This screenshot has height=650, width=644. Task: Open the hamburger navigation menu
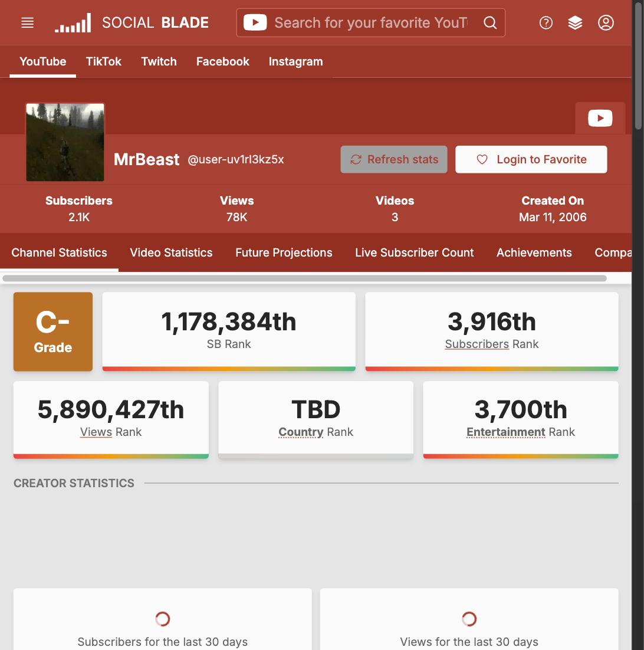pos(27,22)
